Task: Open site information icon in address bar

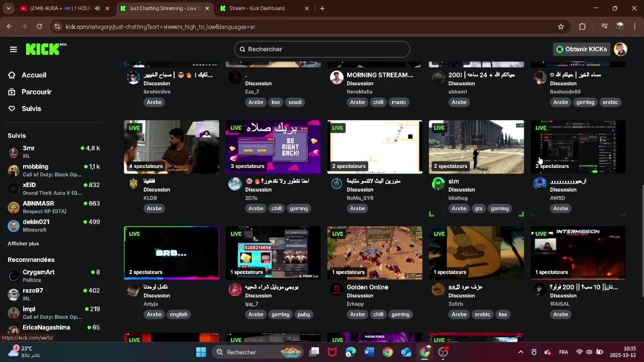Action: pos(57,27)
